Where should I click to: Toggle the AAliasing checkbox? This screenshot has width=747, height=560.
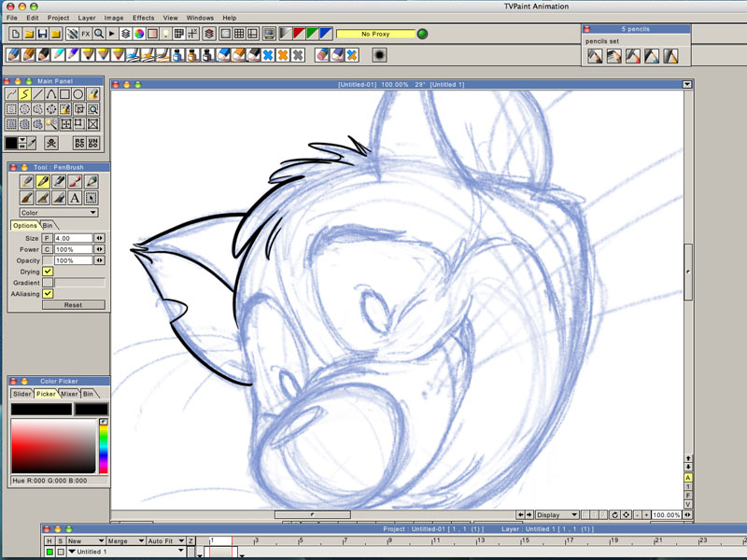(x=48, y=293)
